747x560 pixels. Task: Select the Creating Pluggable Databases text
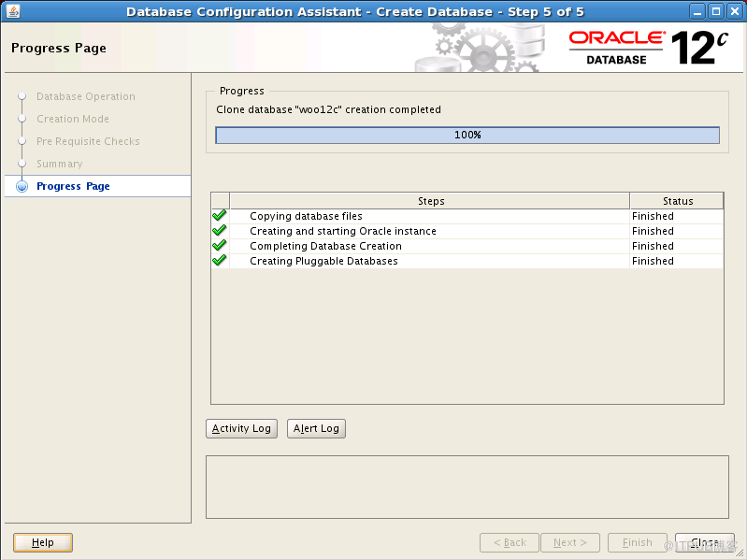[x=324, y=261]
